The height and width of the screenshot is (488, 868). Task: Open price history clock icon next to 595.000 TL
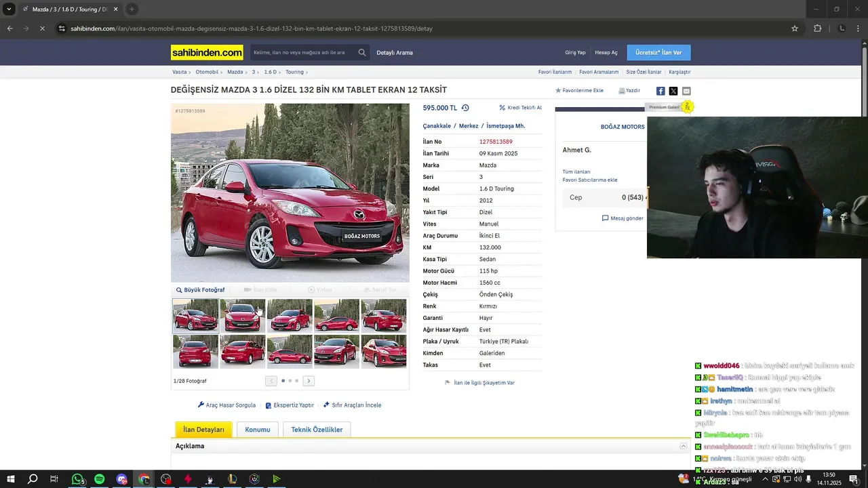pos(465,108)
